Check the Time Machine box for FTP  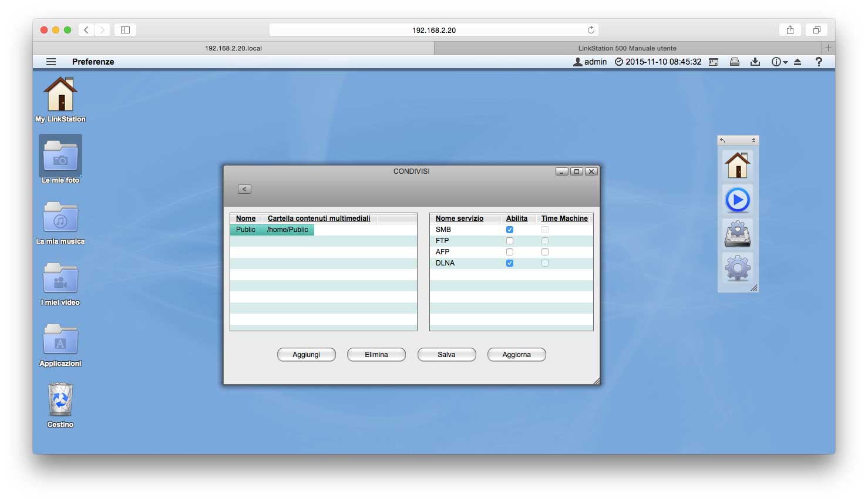pos(545,241)
